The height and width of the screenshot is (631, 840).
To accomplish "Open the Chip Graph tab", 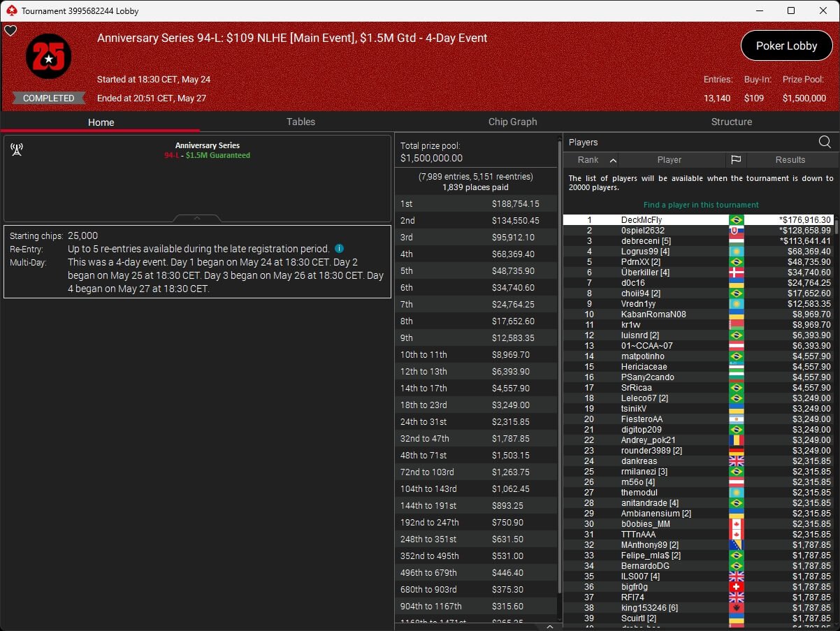I will 512,122.
